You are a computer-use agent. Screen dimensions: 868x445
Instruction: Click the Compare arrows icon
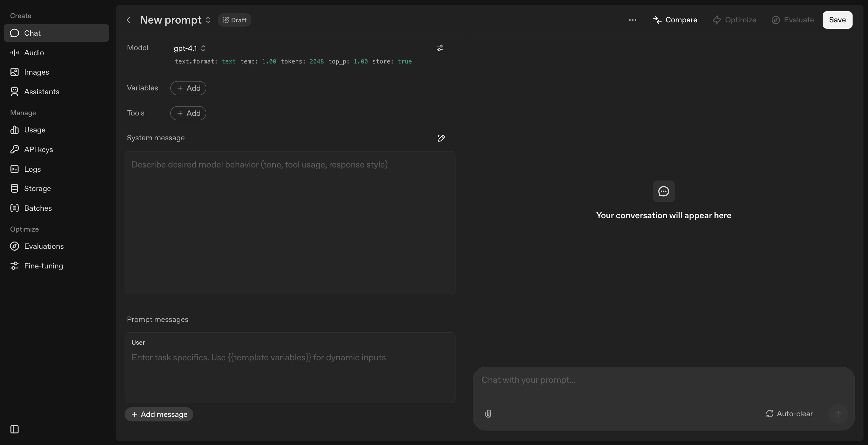[x=657, y=20]
